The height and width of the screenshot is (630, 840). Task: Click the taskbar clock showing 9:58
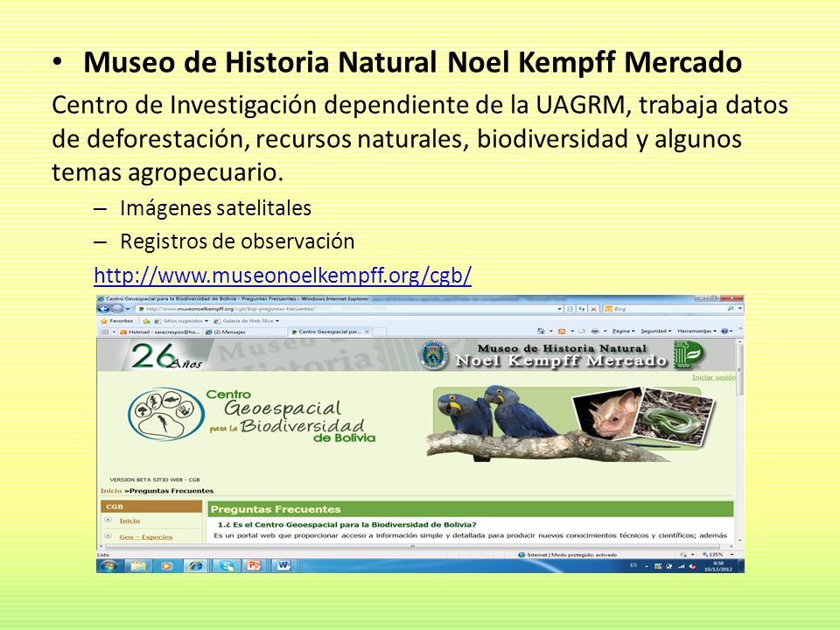tap(717, 566)
